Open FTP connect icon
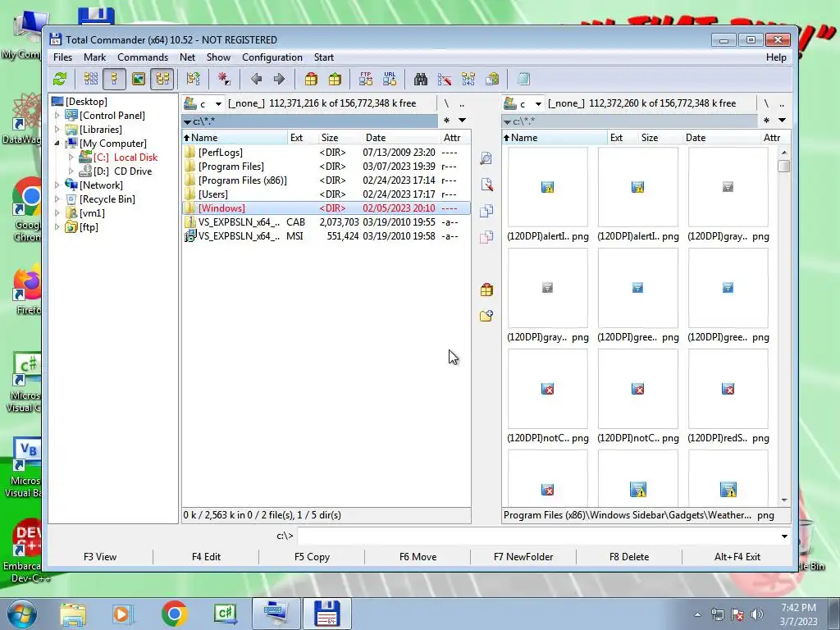840x630 pixels. (366, 80)
